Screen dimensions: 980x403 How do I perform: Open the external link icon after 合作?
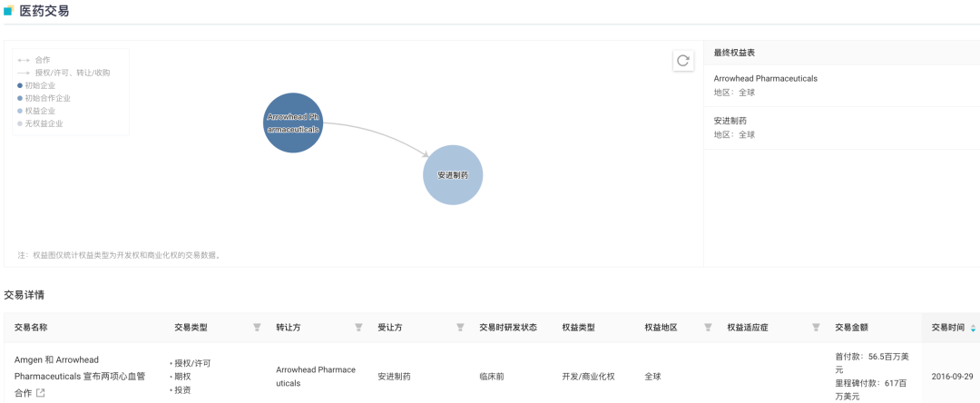[x=41, y=393]
